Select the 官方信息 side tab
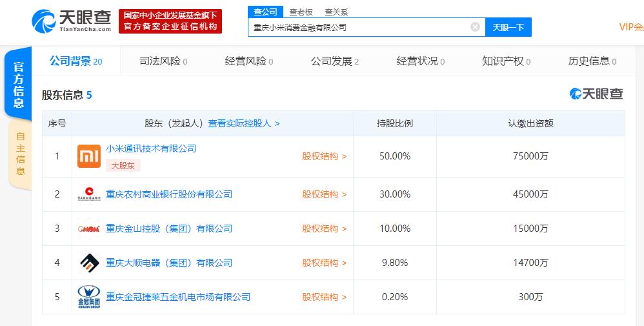The image size is (644, 326). pos(19,85)
